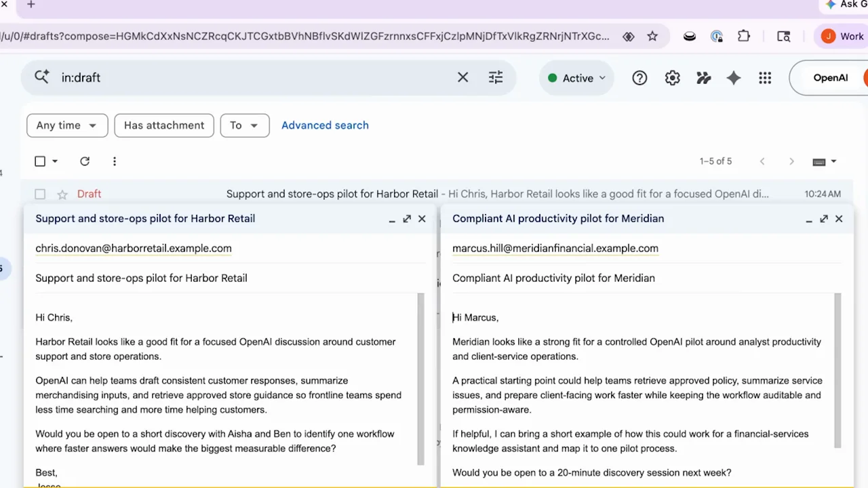Click the 'Aisha and Ben' discovery sentence
This screenshot has height=488, width=868.
[x=215, y=441]
